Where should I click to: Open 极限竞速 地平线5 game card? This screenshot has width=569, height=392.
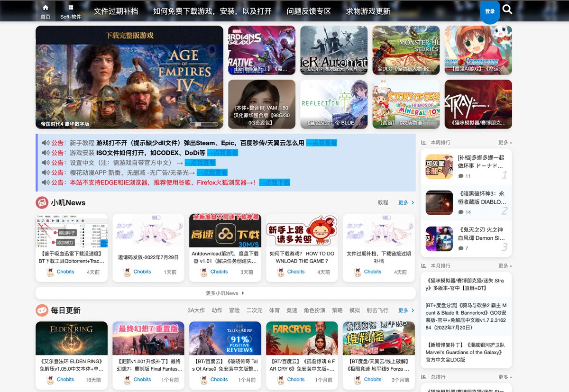379,356
